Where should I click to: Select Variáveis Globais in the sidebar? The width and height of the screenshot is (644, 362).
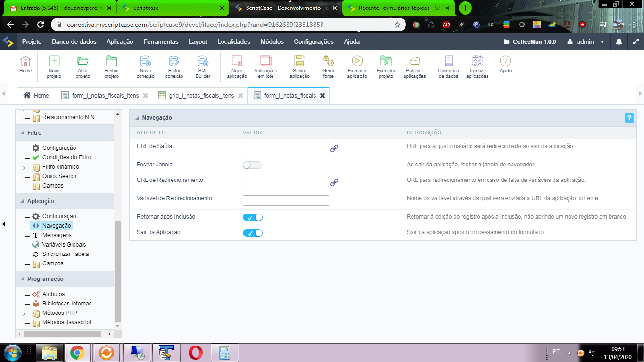tap(64, 245)
